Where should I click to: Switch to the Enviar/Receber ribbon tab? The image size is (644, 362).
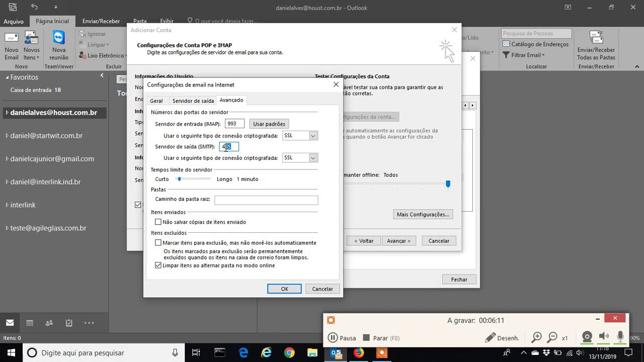[x=101, y=21]
